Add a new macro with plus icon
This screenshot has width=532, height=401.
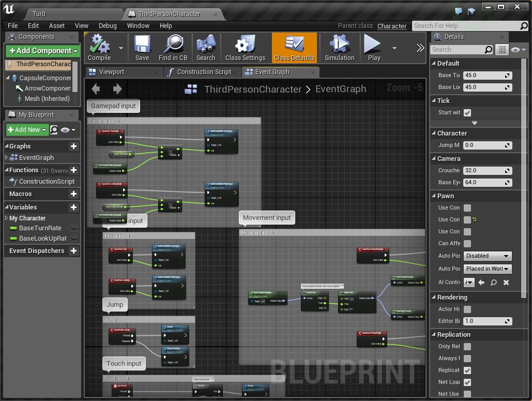coord(73,194)
